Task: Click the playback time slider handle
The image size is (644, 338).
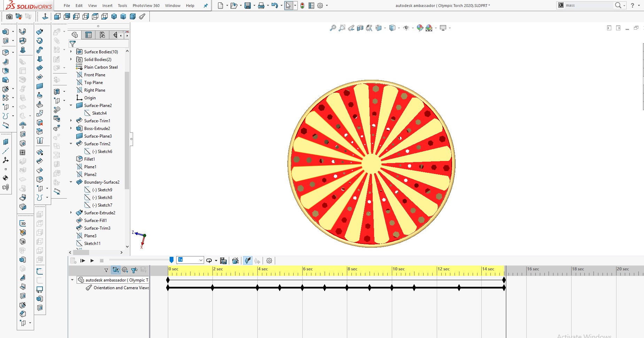Action: coord(171,260)
